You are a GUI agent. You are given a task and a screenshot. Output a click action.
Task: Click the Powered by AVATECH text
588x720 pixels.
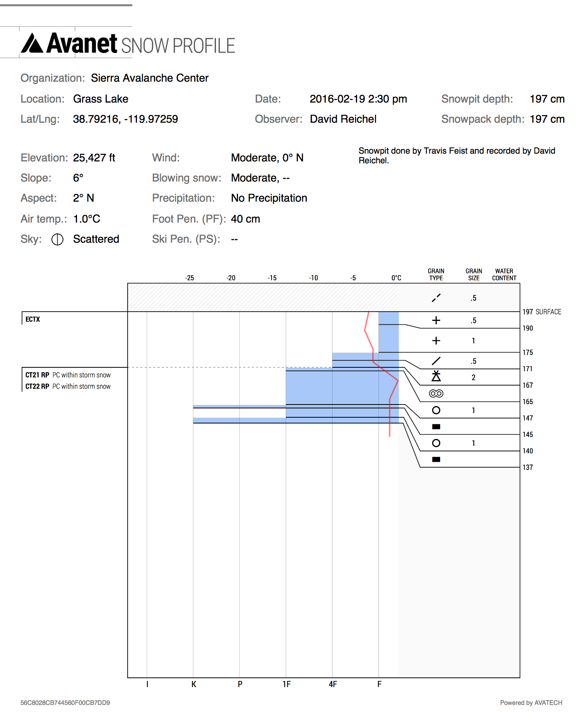point(531,703)
